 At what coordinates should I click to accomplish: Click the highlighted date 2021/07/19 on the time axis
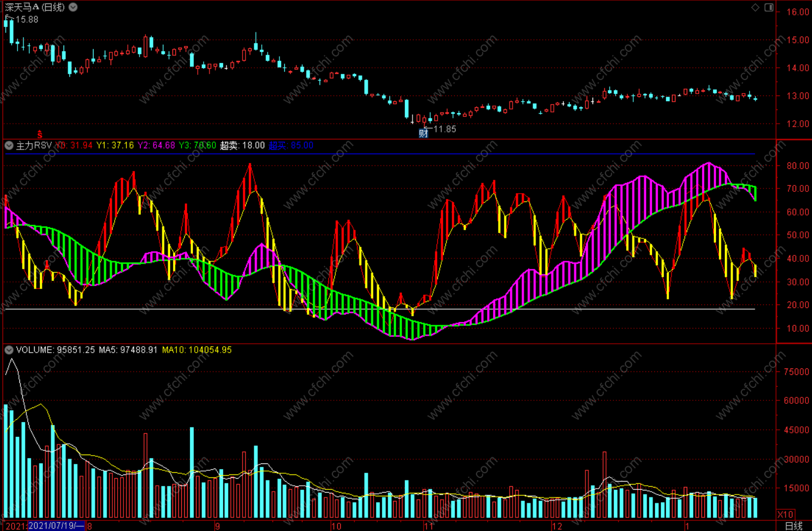point(56,526)
